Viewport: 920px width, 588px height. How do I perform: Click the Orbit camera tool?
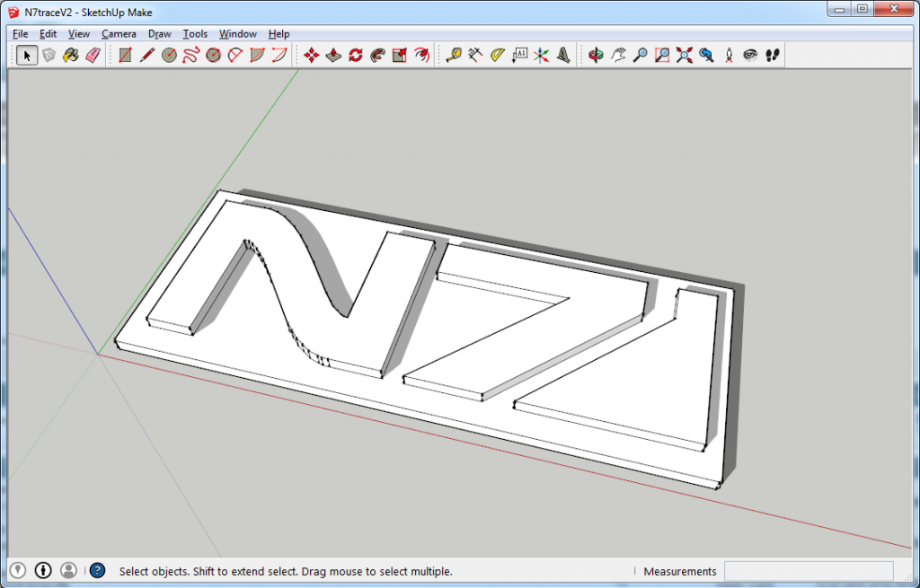[x=596, y=56]
